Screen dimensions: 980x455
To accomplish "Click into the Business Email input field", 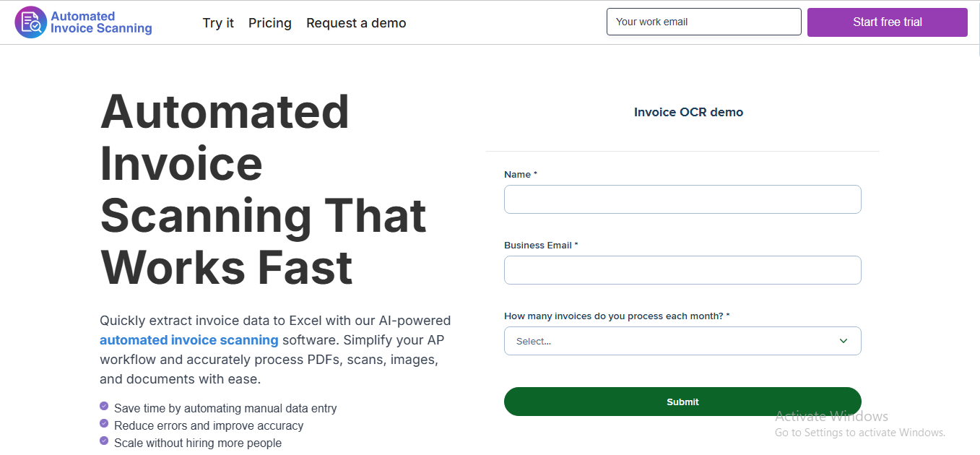I will [682, 270].
